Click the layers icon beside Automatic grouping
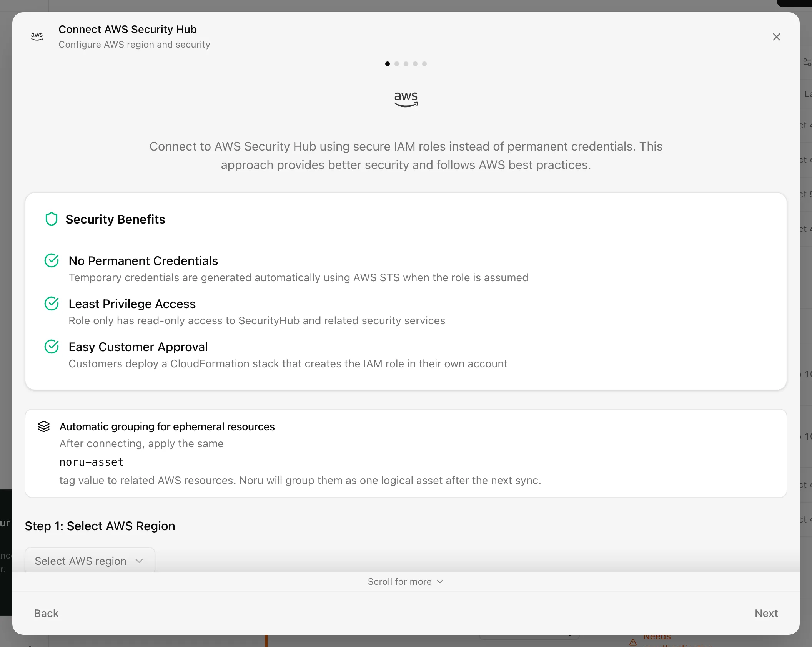The image size is (812, 647). (x=44, y=426)
